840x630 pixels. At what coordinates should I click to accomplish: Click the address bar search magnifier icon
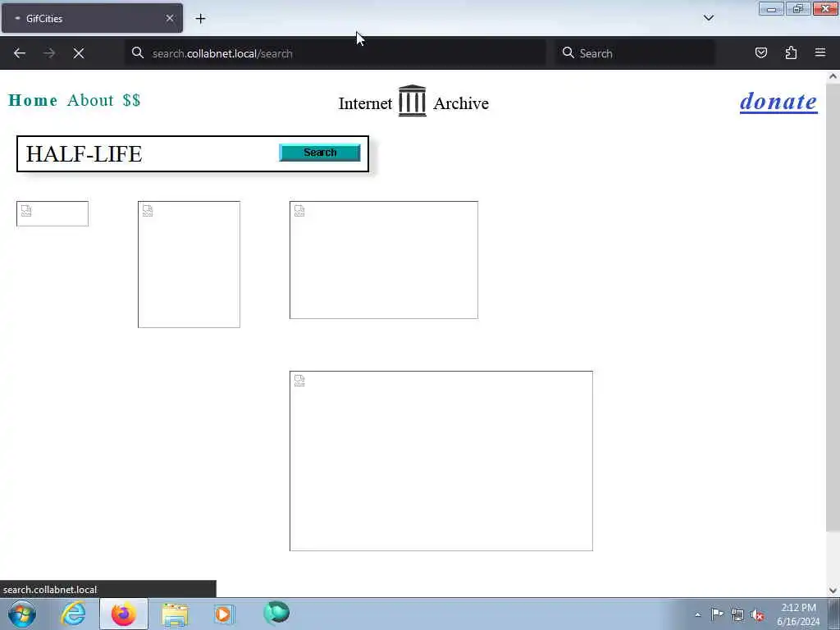(138, 52)
